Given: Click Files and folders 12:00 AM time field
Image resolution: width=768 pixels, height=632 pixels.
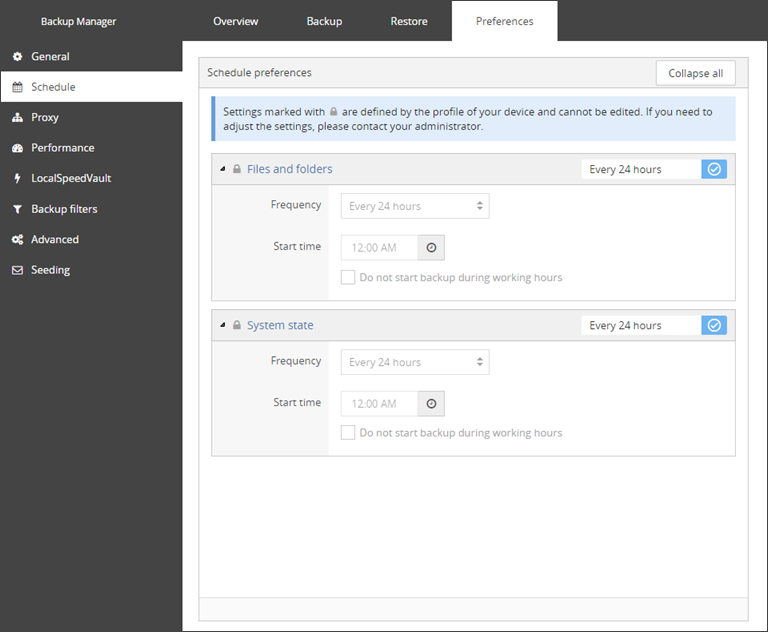Looking at the screenshot, I should point(380,247).
